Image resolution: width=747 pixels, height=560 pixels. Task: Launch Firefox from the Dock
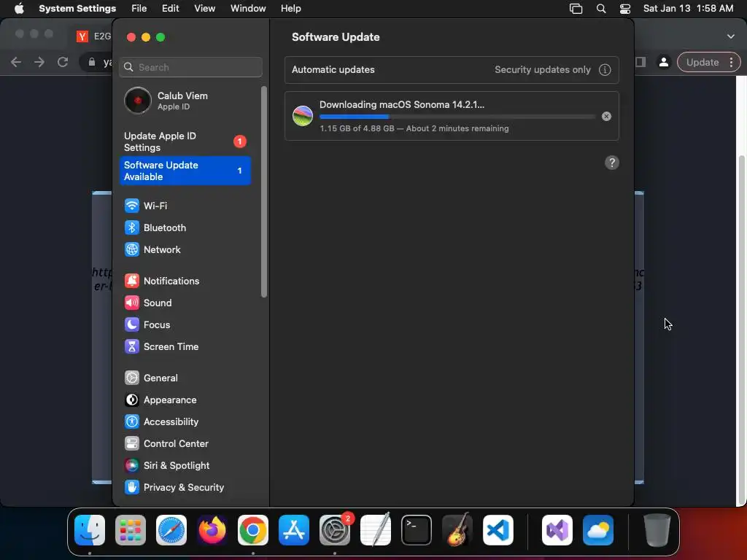click(x=212, y=530)
